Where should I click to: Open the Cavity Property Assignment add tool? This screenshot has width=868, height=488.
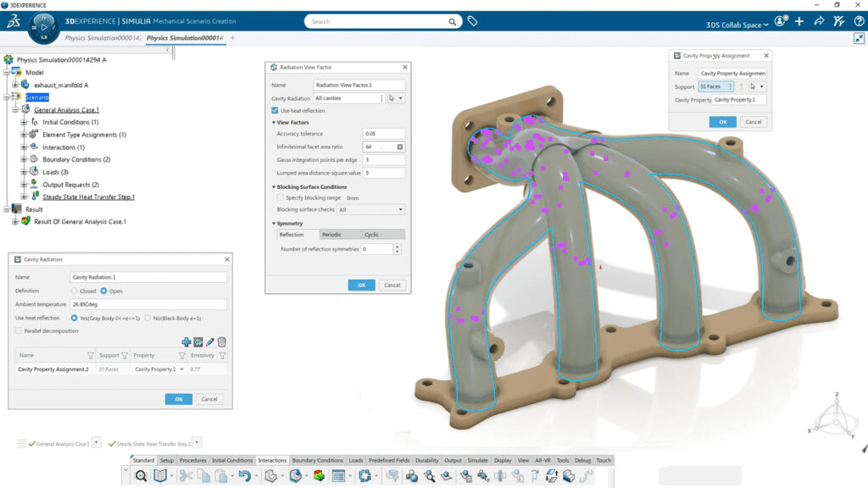point(187,343)
